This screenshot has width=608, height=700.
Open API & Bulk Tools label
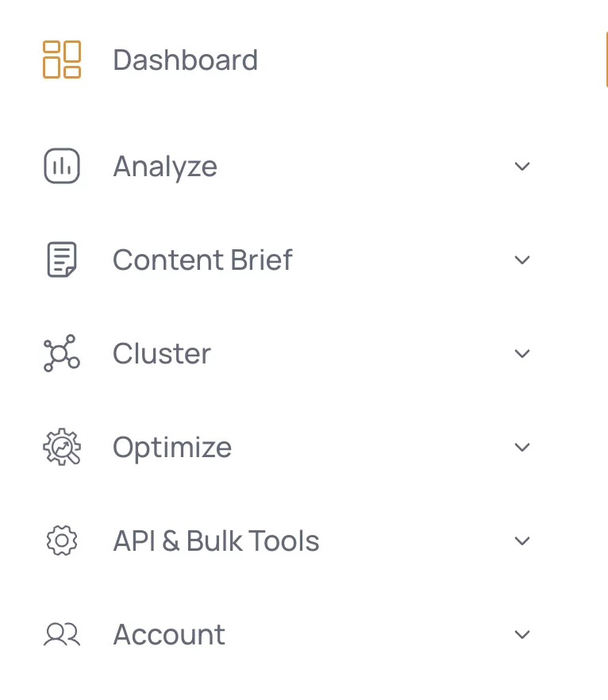coord(216,540)
